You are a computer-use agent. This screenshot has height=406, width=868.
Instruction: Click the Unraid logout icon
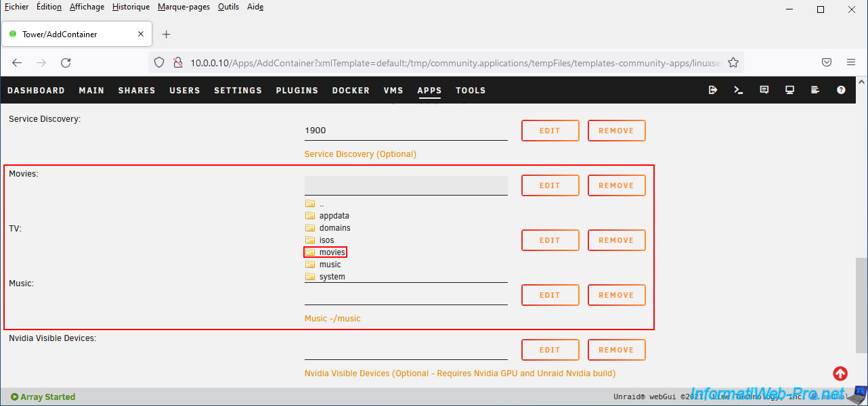click(x=713, y=90)
